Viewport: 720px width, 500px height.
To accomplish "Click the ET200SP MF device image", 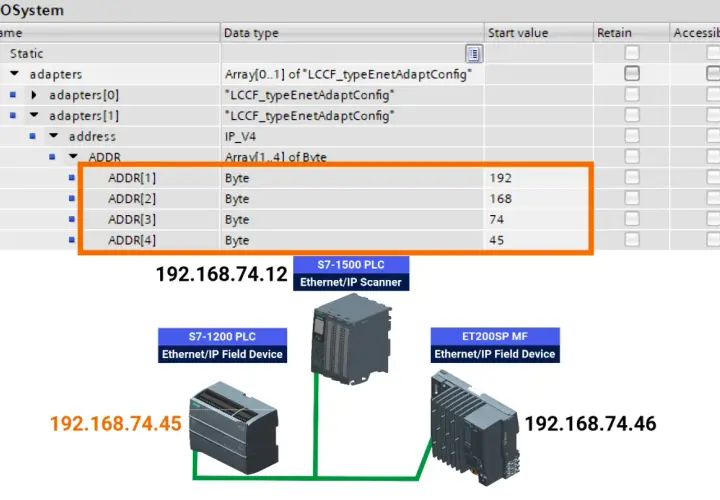I will (476, 427).
